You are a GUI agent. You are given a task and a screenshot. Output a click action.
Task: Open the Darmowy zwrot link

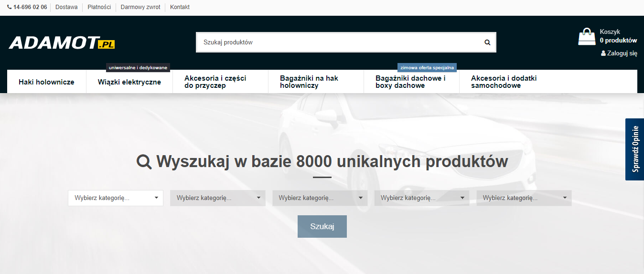point(140,7)
